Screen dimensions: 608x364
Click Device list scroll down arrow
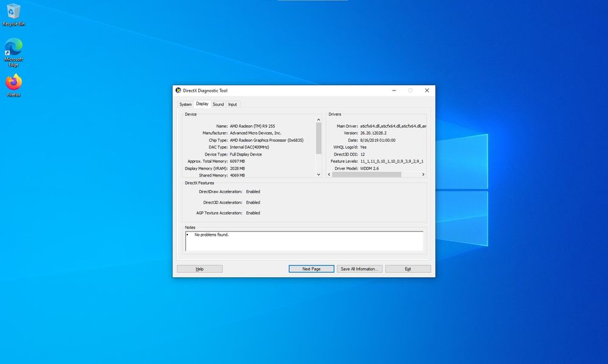(x=319, y=174)
